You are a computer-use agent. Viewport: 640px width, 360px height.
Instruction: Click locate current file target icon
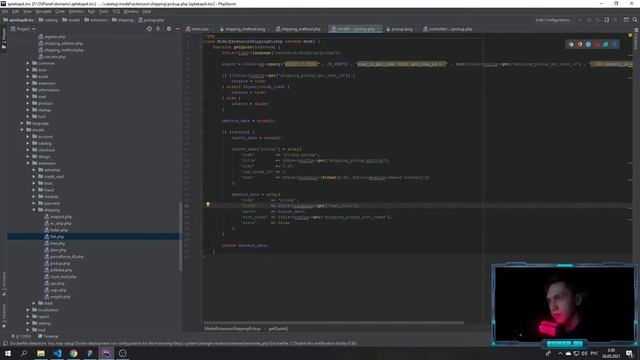point(149,29)
